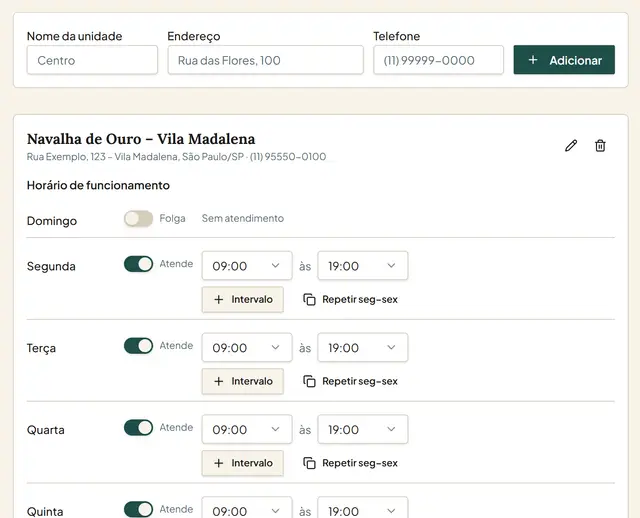Disable the Quarta Atende toggle

(138, 428)
